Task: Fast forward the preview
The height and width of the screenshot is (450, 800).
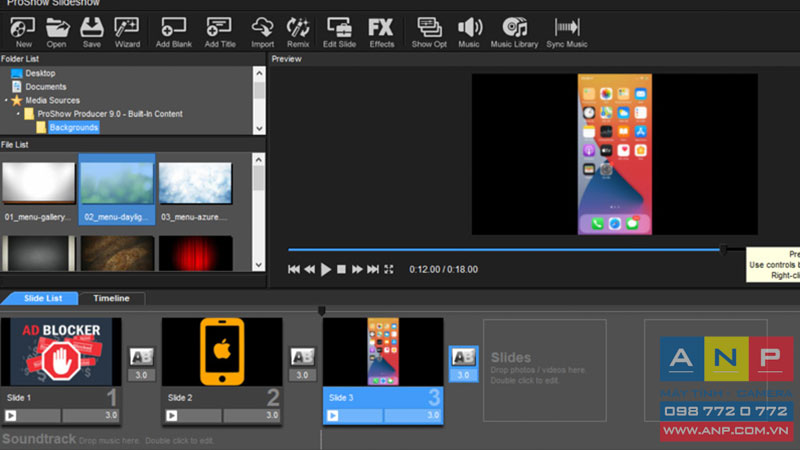Action: (357, 269)
